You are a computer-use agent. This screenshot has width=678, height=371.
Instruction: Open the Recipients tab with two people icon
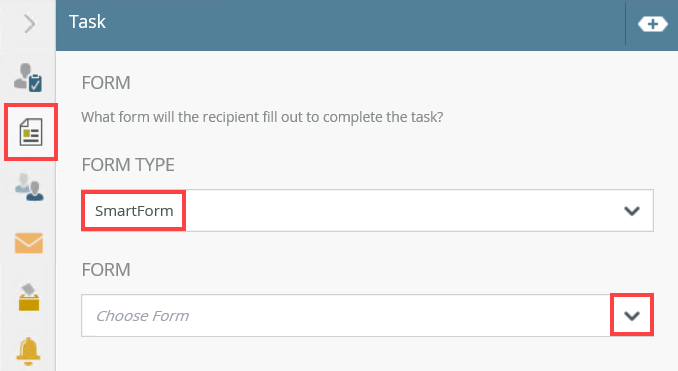29,187
